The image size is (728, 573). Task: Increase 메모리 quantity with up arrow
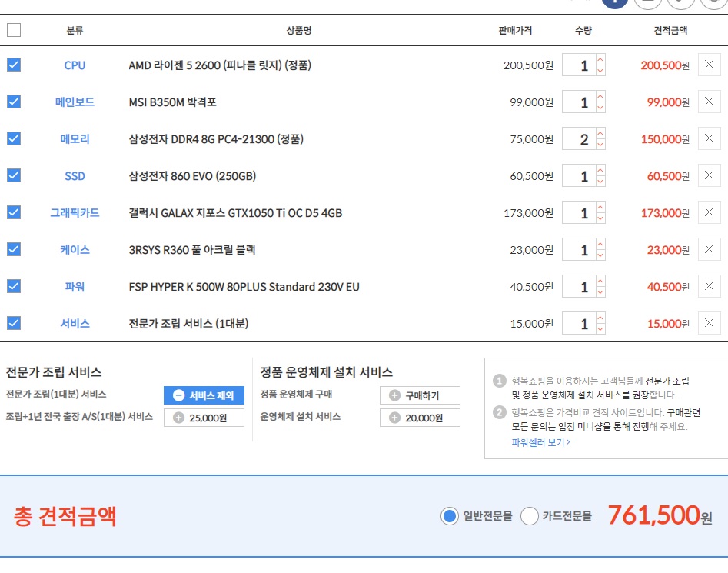point(600,133)
